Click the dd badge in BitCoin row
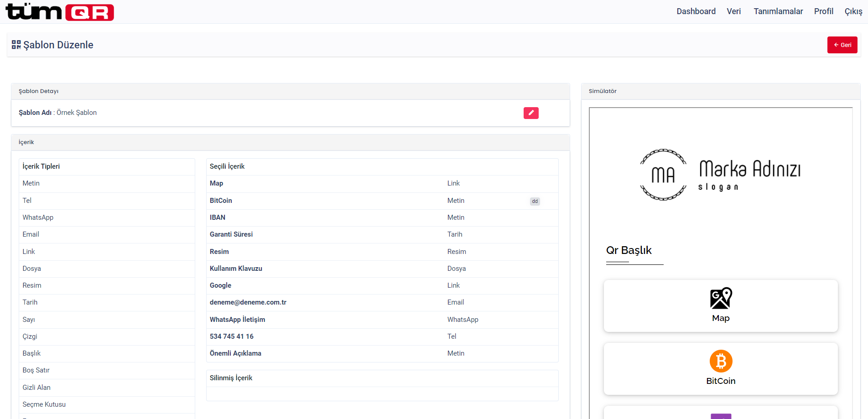The height and width of the screenshot is (419, 868). 535,201
